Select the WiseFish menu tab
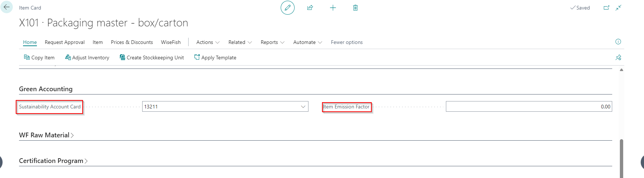 [x=171, y=42]
